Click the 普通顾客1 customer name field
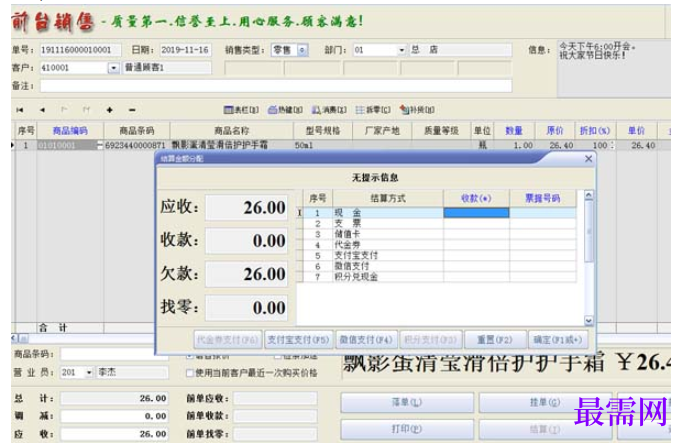The width and height of the screenshot is (686, 443). pos(167,68)
